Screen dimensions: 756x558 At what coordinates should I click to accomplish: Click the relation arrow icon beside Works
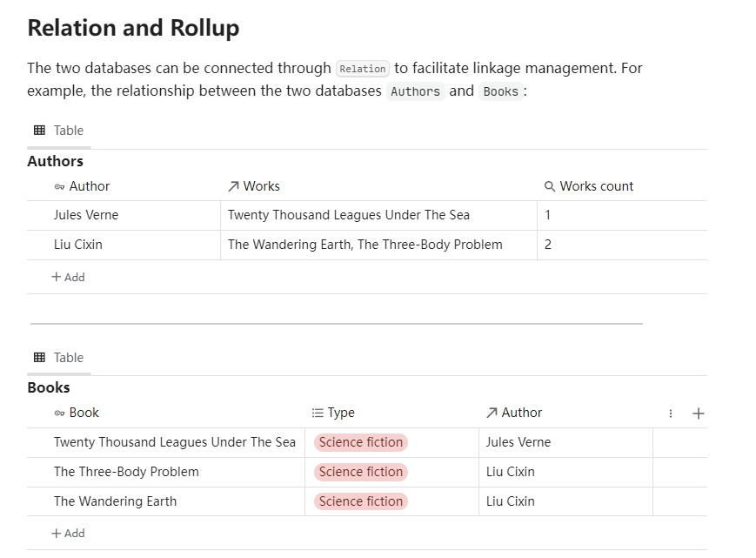coord(233,186)
